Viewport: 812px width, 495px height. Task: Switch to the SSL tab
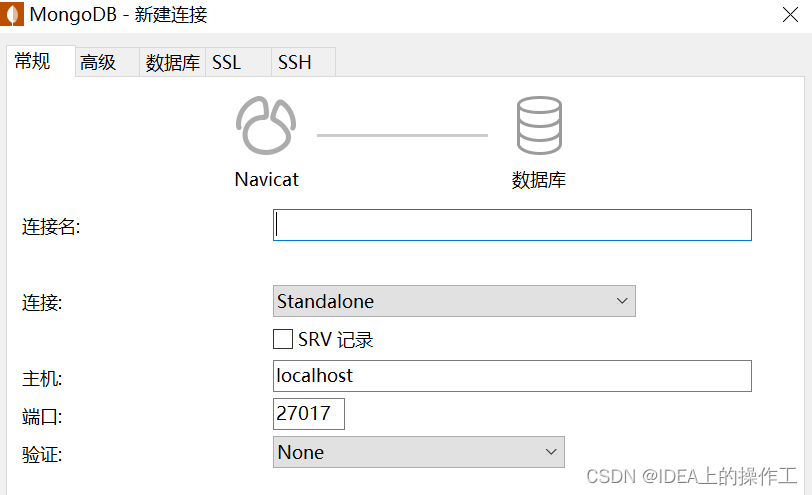pos(238,63)
